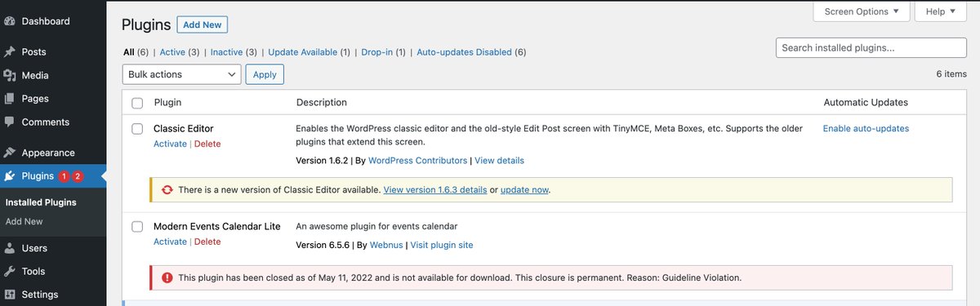980x306 pixels.
Task: Click the Modern Events Calendar Lite name
Action: (217, 226)
